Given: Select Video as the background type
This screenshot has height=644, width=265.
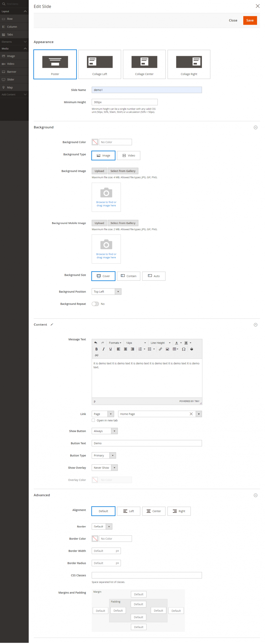Looking at the screenshot, I should click(x=129, y=155).
